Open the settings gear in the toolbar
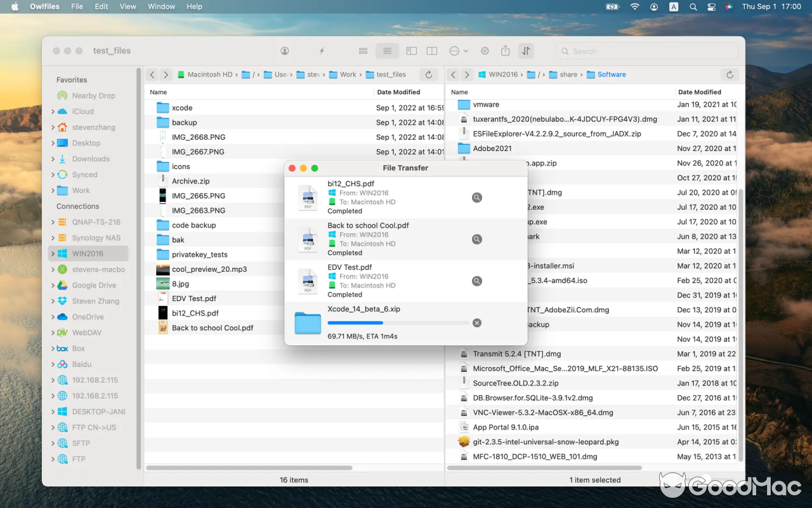Image resolution: width=812 pixels, height=508 pixels. point(485,50)
